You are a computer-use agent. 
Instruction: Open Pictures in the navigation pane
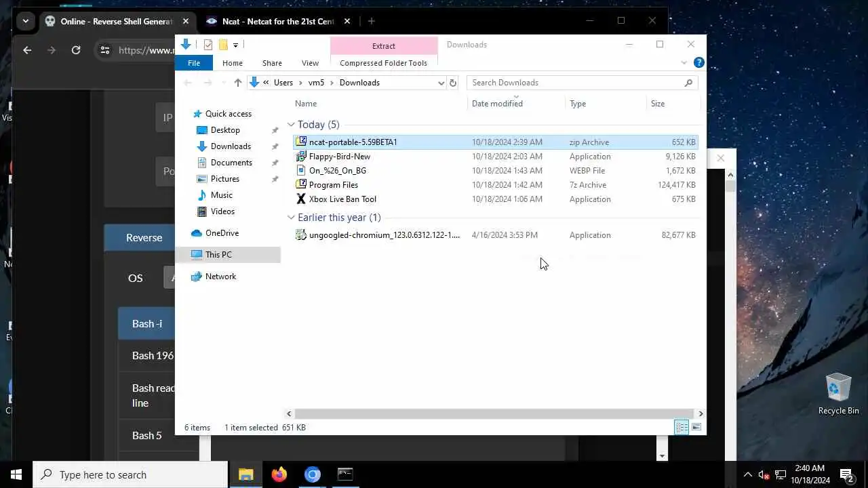[x=224, y=179]
